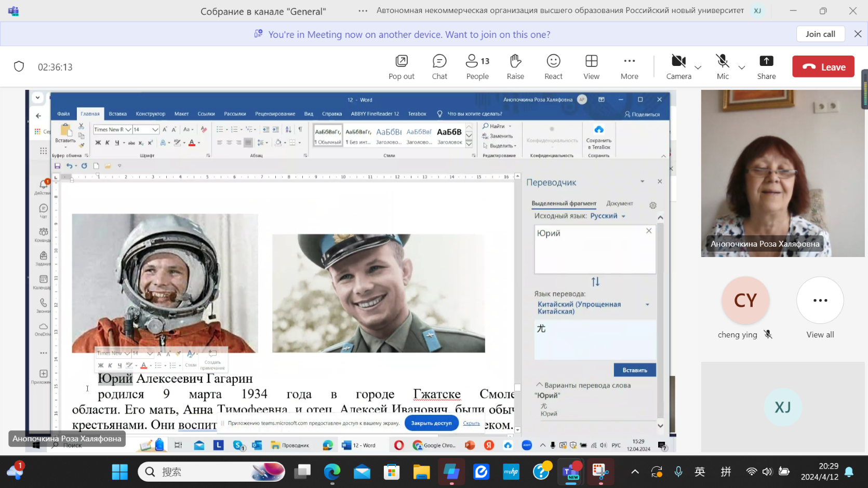
Task: Open the Chat panel in Teams
Action: pyautogui.click(x=439, y=67)
